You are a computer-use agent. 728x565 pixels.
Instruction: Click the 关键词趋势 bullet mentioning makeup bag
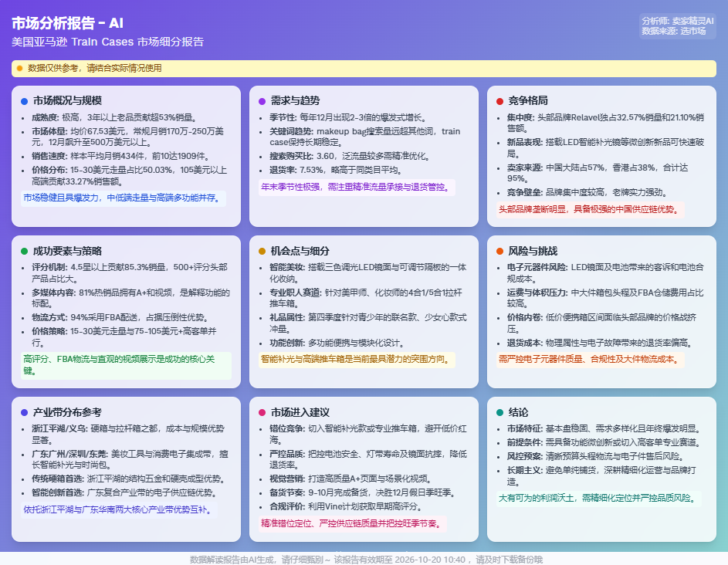pos(365,137)
